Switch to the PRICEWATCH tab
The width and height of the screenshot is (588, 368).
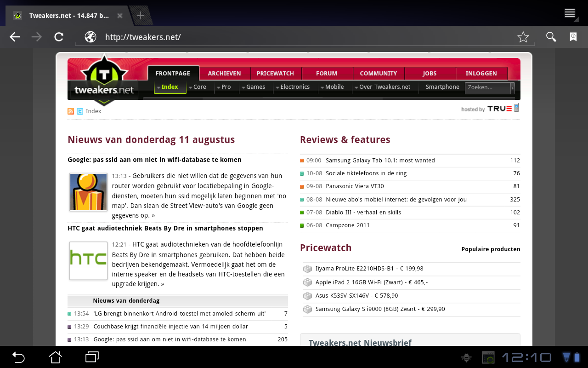click(x=275, y=73)
